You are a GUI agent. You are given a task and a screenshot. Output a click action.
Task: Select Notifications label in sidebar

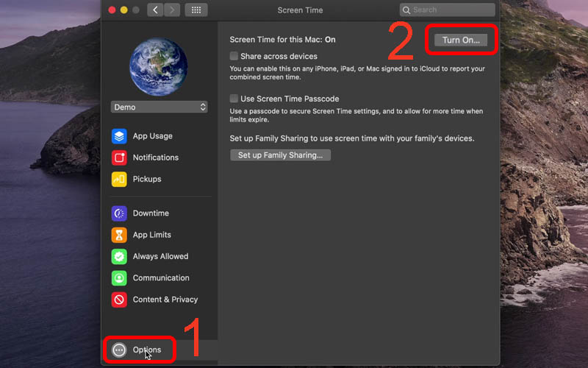click(x=156, y=158)
